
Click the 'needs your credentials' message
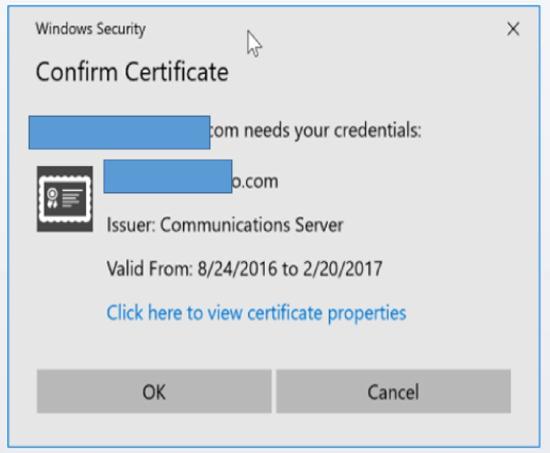pyautogui.click(x=315, y=131)
